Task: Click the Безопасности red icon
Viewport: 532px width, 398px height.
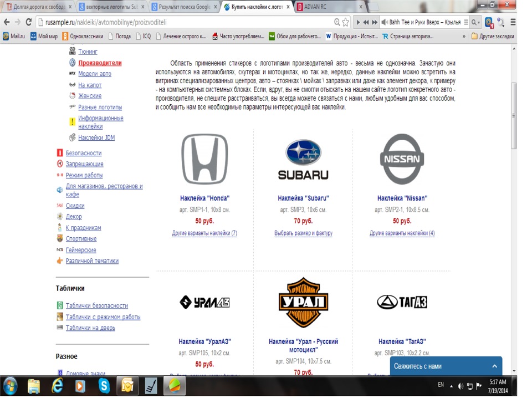Action: [x=60, y=152]
